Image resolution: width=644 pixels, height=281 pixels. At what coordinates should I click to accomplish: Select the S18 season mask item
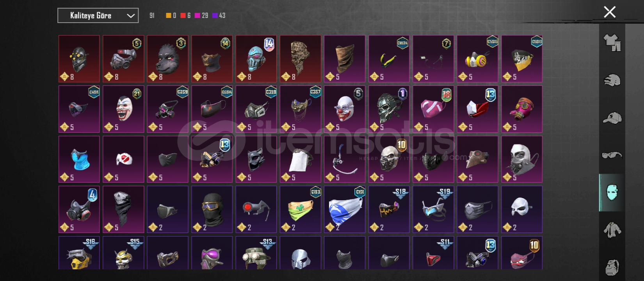click(x=389, y=209)
